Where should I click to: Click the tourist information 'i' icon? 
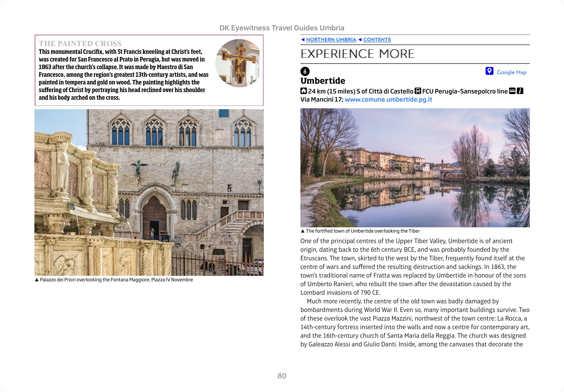coord(520,91)
